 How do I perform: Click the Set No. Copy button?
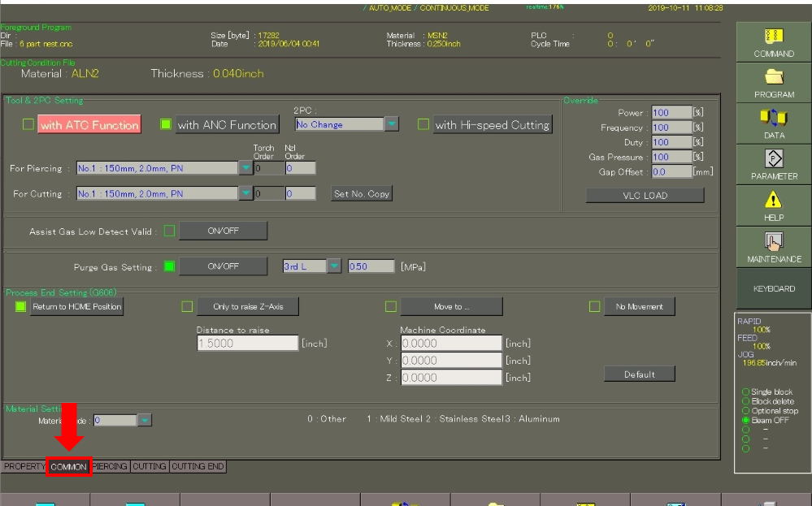362,193
